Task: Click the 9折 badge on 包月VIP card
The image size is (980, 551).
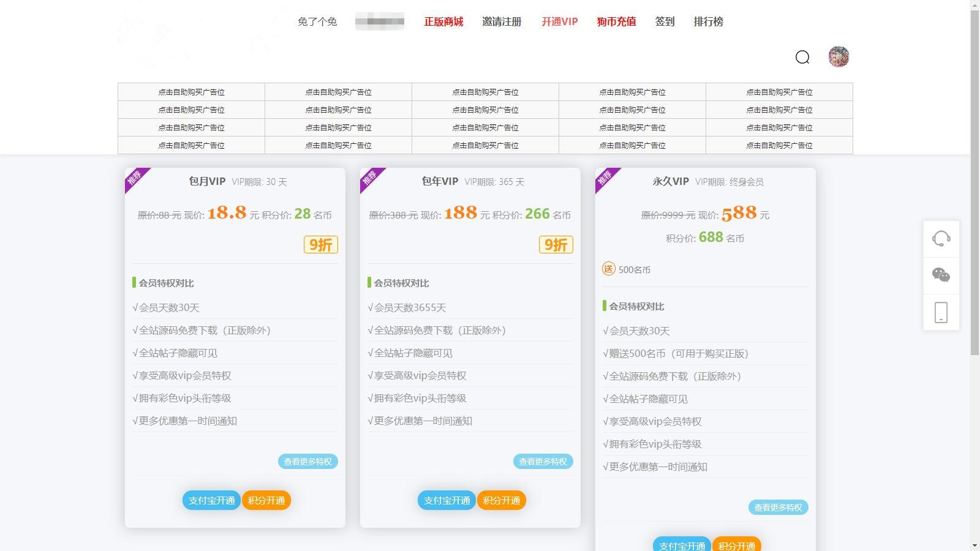Action: (320, 245)
